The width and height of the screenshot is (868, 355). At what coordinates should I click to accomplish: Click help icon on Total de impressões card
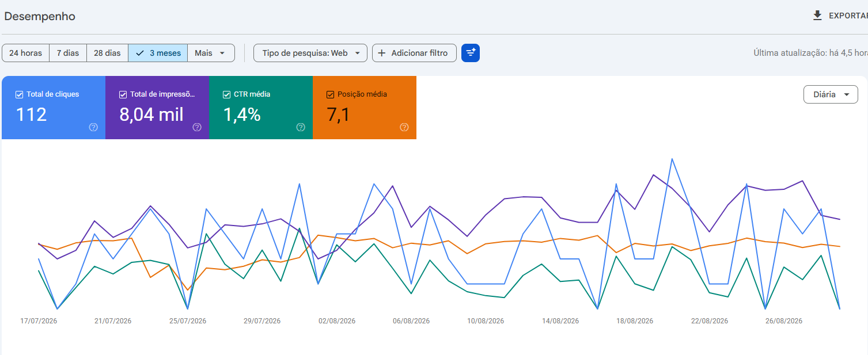point(197,127)
